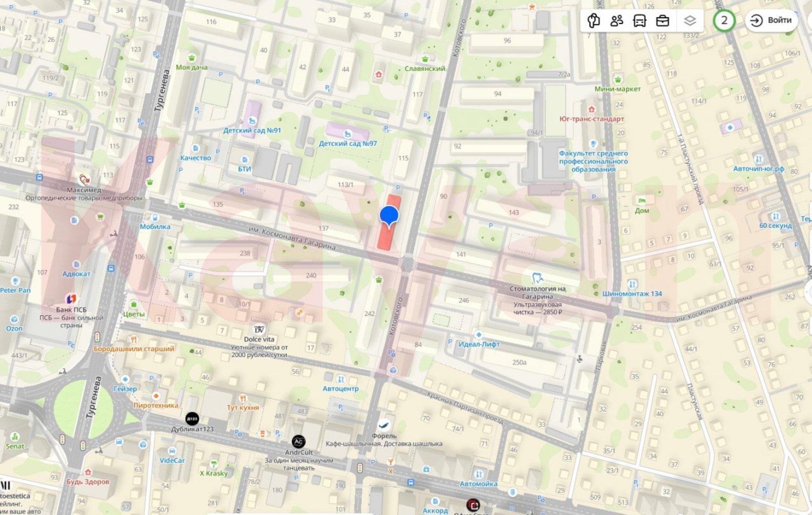The image size is (812, 515).
Task: Click the Славянский shop basket icon
Action: coord(425,59)
